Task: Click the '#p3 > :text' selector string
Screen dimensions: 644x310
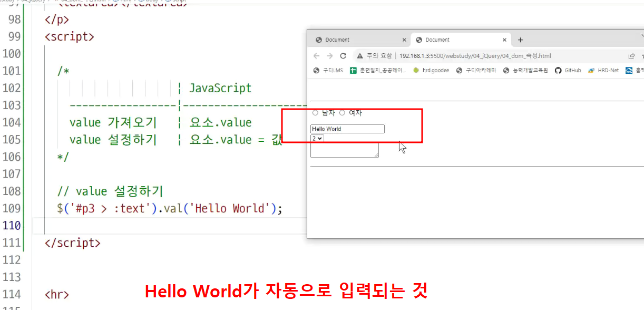Action: [111, 208]
